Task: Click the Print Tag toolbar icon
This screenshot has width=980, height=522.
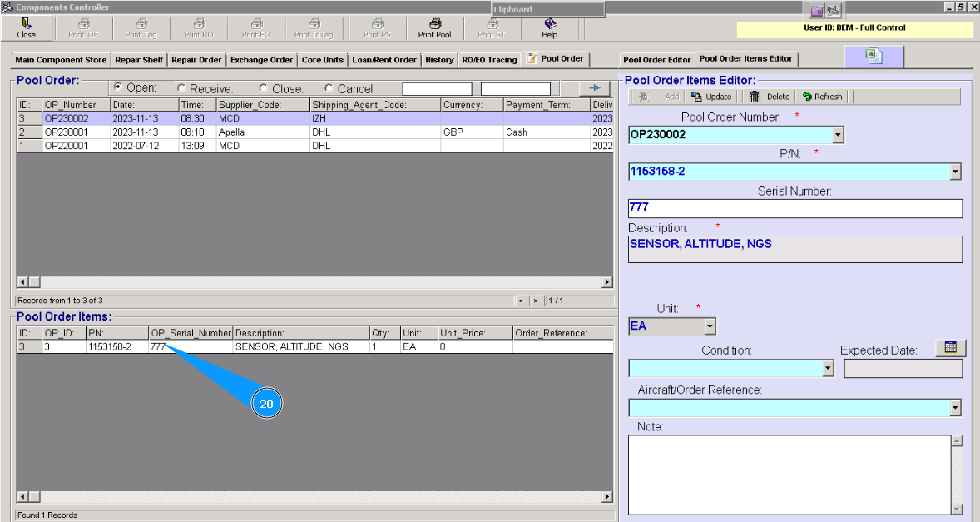Action: coord(141,29)
